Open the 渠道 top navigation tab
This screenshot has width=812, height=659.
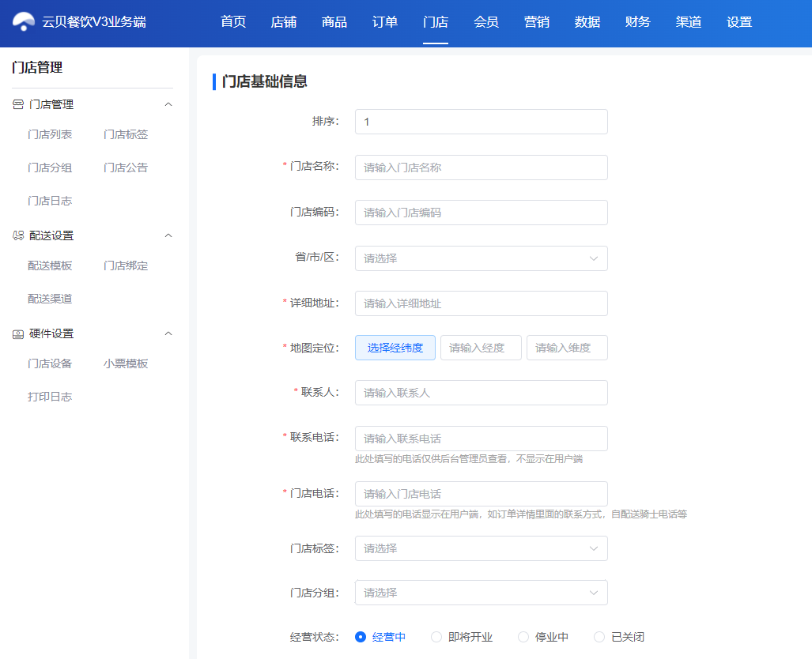[x=688, y=22]
